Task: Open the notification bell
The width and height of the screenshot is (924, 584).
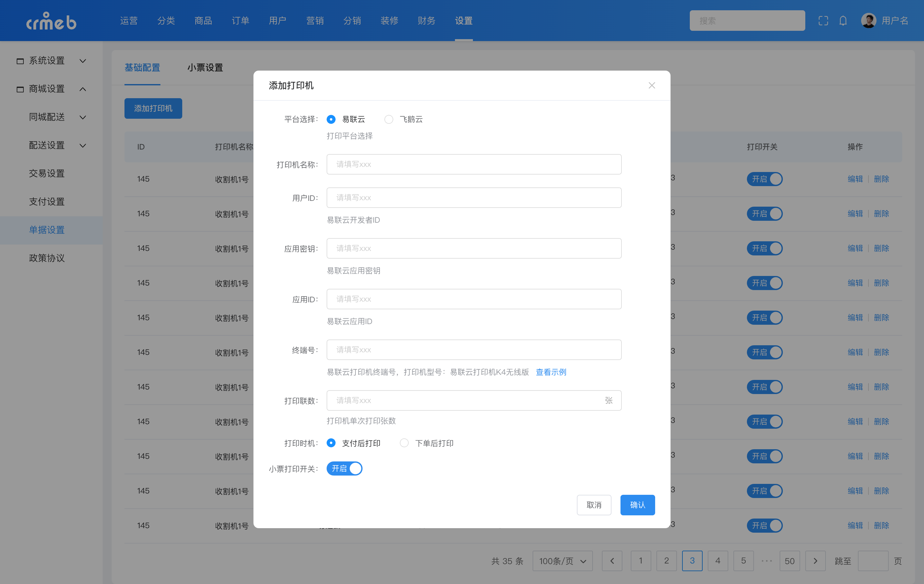Action: (843, 21)
